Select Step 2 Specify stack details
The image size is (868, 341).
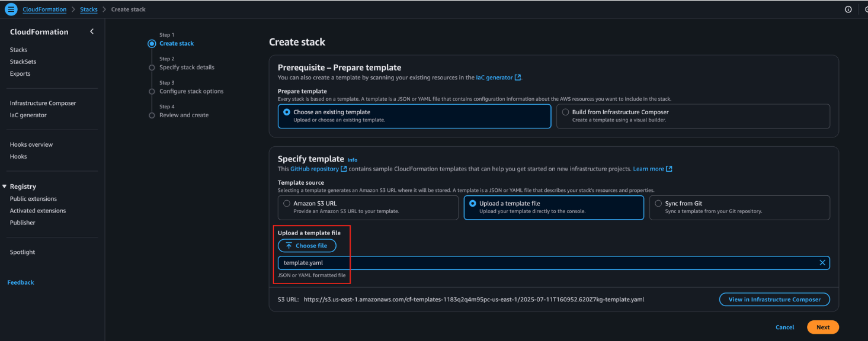coord(187,67)
